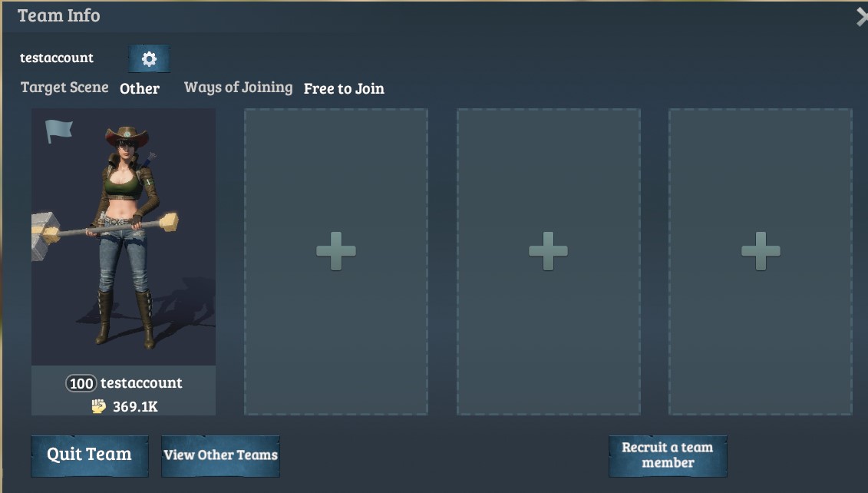Viewport: 868px width, 493px height.
Task: Click the level 100 badge
Action: [x=81, y=383]
